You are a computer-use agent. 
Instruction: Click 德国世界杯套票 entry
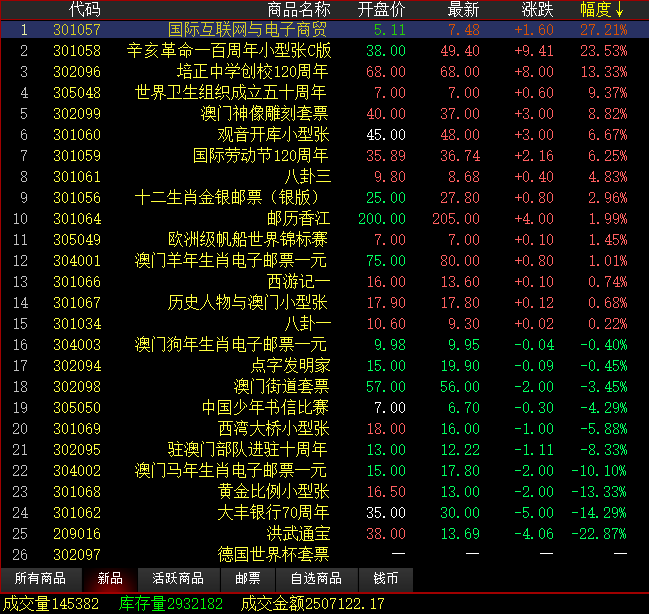324,555
